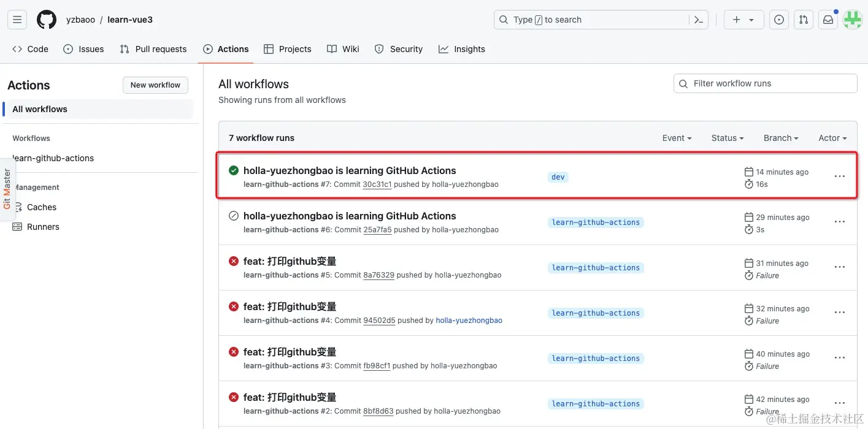Expand the Status filter dropdown

tap(728, 138)
